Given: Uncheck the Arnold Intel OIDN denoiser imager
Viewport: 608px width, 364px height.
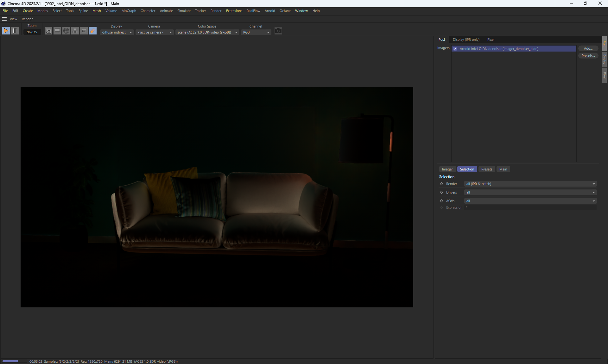Looking at the screenshot, I should [455, 49].
